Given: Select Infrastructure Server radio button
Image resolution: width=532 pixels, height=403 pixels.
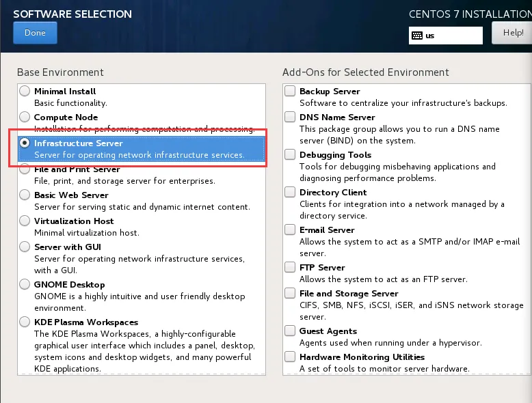Looking at the screenshot, I should (25, 143).
